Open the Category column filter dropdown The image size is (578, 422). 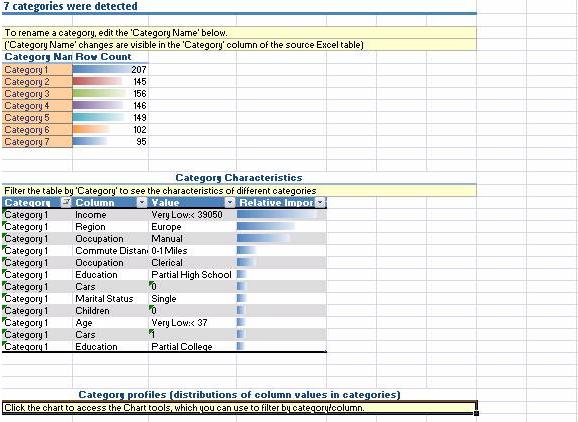pyautogui.click(x=66, y=202)
